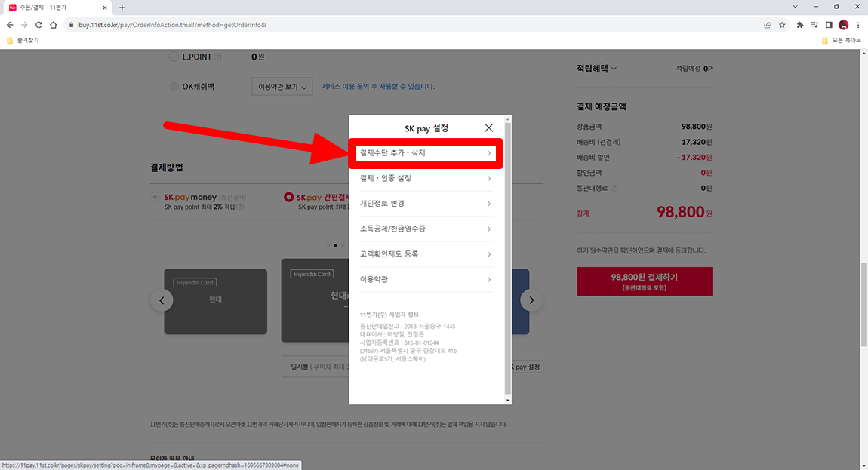Select the SK pay 간편결제 radio button
This screenshot has width=868, height=470.
click(x=288, y=196)
